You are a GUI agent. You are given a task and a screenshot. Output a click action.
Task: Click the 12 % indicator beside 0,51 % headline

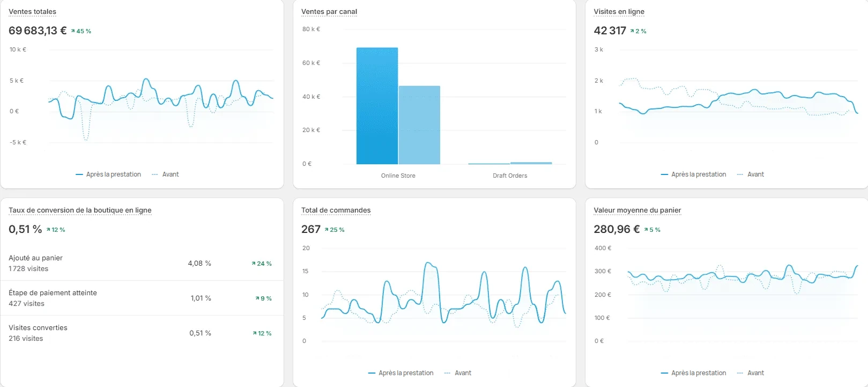click(x=56, y=230)
